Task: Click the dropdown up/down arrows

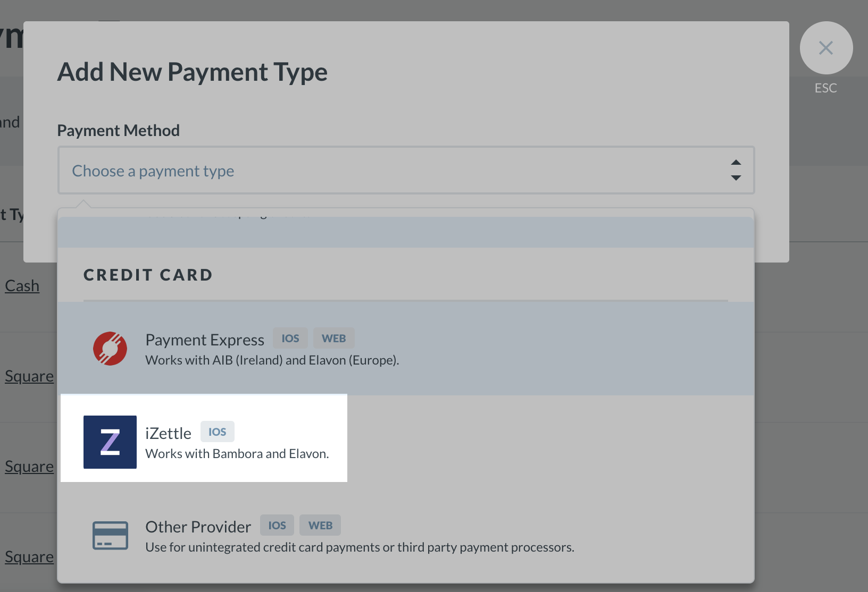Action: pyautogui.click(x=736, y=170)
